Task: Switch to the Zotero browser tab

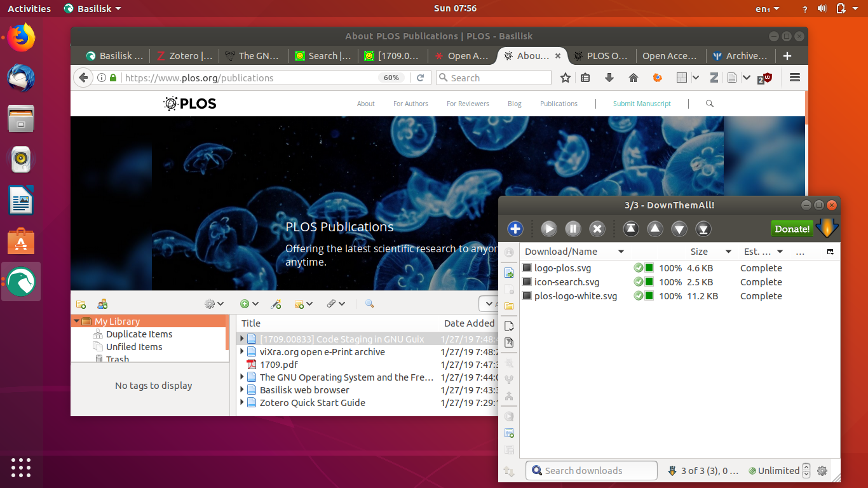Action: [x=185, y=56]
